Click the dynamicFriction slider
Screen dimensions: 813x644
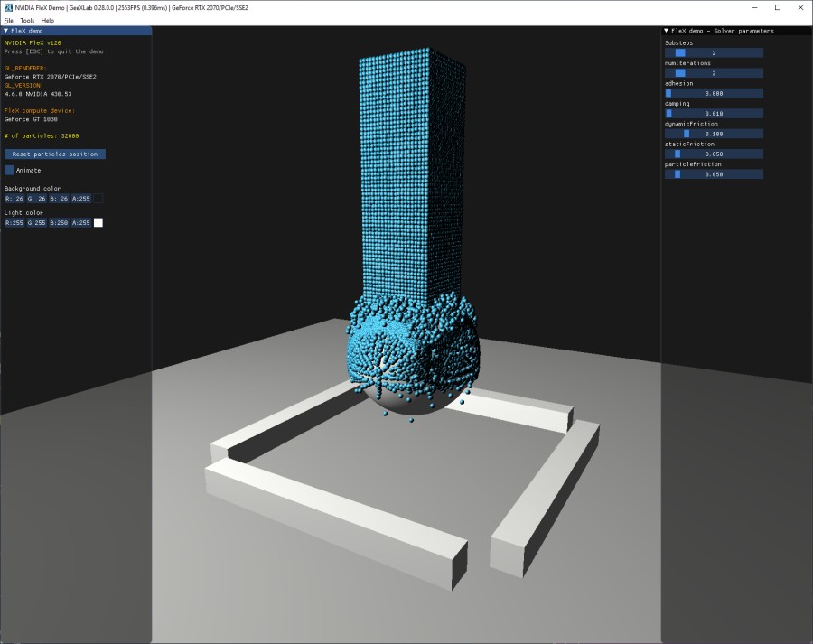tap(714, 134)
